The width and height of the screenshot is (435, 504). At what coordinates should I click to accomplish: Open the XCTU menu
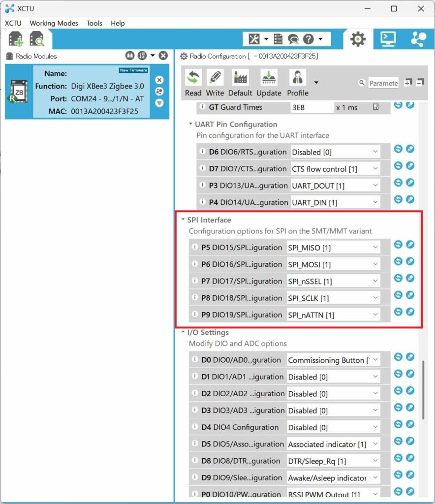pos(13,23)
